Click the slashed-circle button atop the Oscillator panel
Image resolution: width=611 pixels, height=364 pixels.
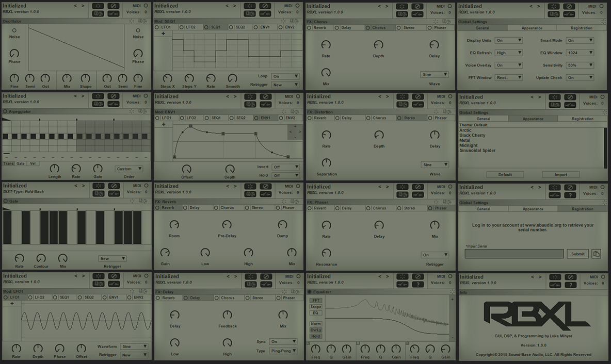[x=114, y=6]
